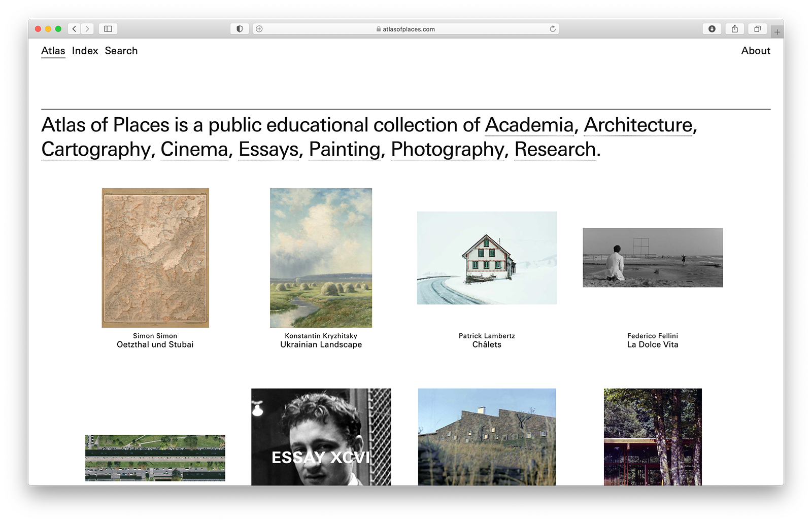Click the Konstantin Kryzhitsky author name

pos(321,336)
